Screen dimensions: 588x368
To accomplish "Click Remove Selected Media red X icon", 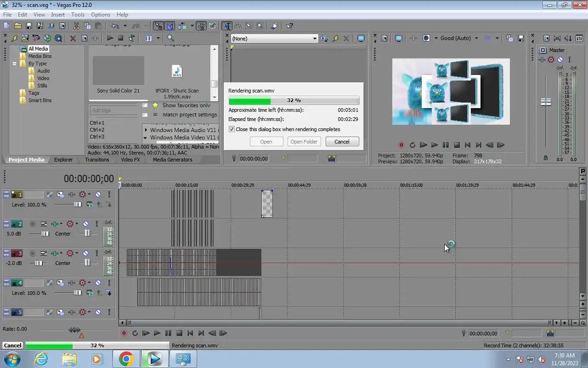I will (73, 38).
